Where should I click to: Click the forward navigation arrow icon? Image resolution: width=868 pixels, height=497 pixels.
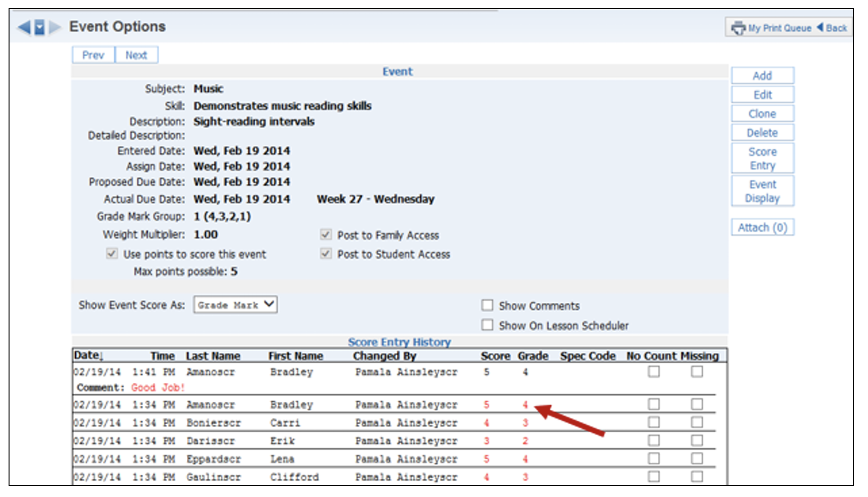[x=55, y=27]
